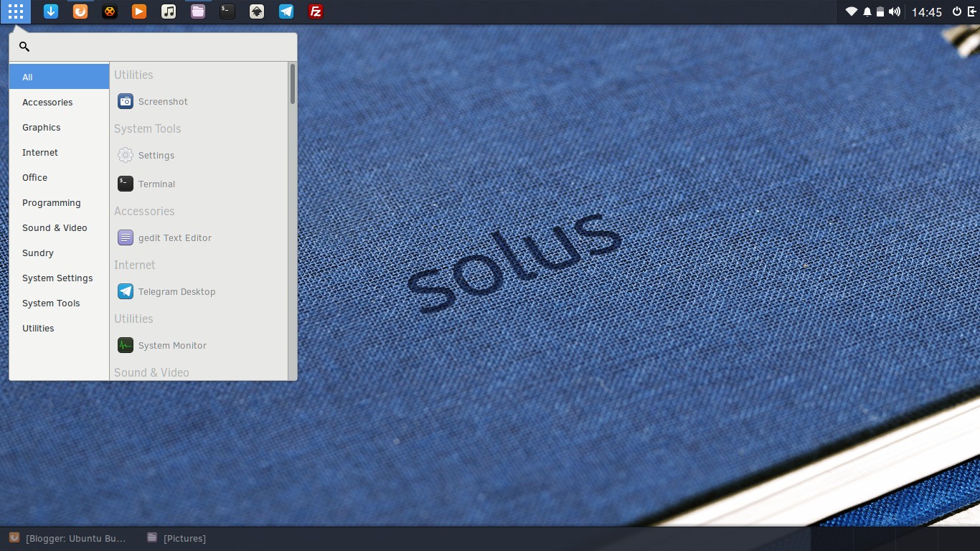Select the Office category
The height and width of the screenshot is (551, 980).
(x=59, y=177)
